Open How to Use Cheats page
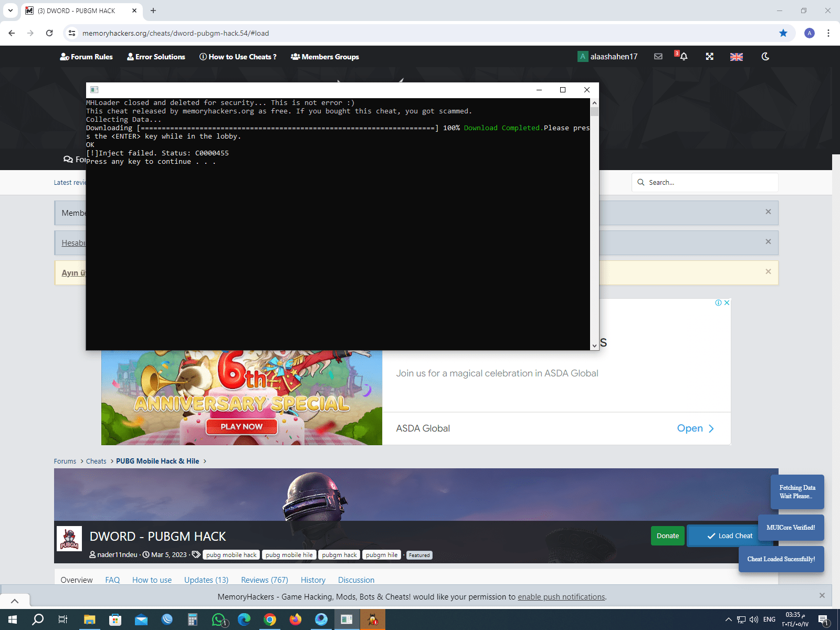840x630 pixels. 238,57
